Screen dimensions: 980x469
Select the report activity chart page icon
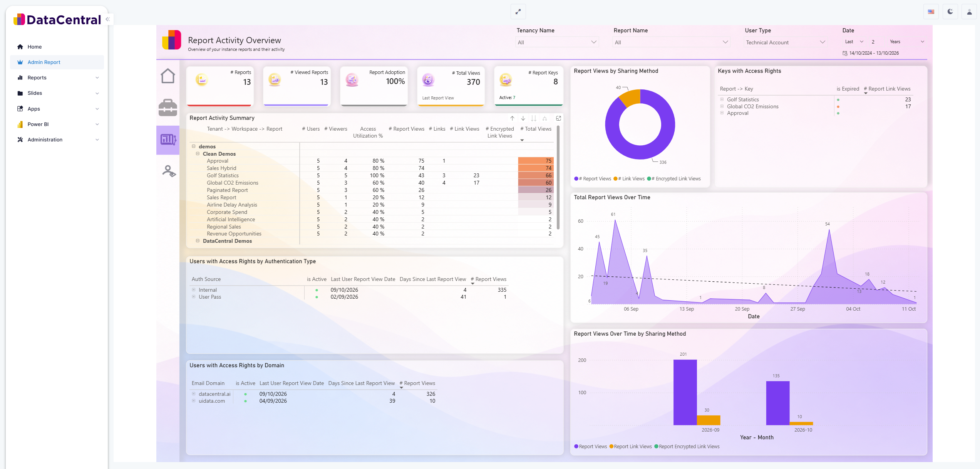[168, 140]
